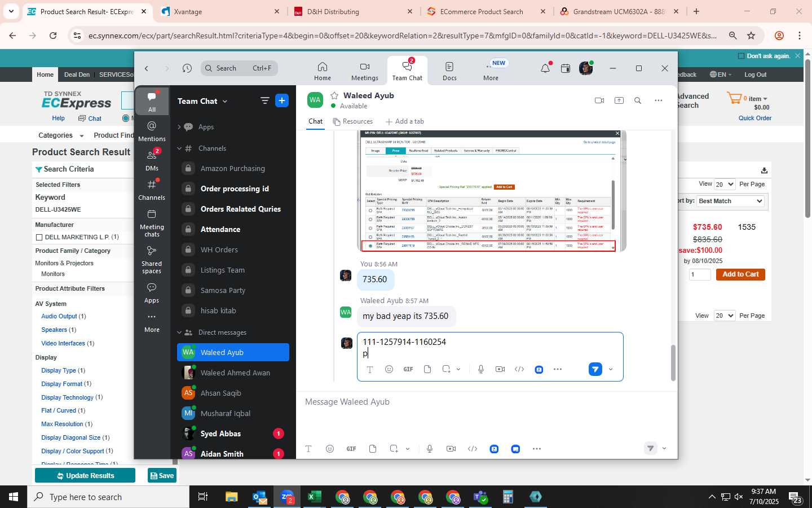Open Zoom Meetings tab
The width and height of the screenshot is (812, 508).
click(x=365, y=71)
